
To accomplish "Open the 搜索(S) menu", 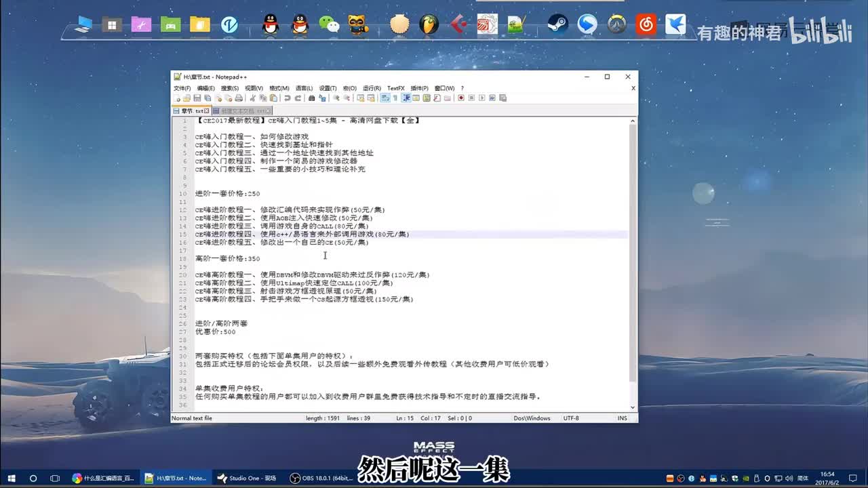I will [x=230, y=88].
